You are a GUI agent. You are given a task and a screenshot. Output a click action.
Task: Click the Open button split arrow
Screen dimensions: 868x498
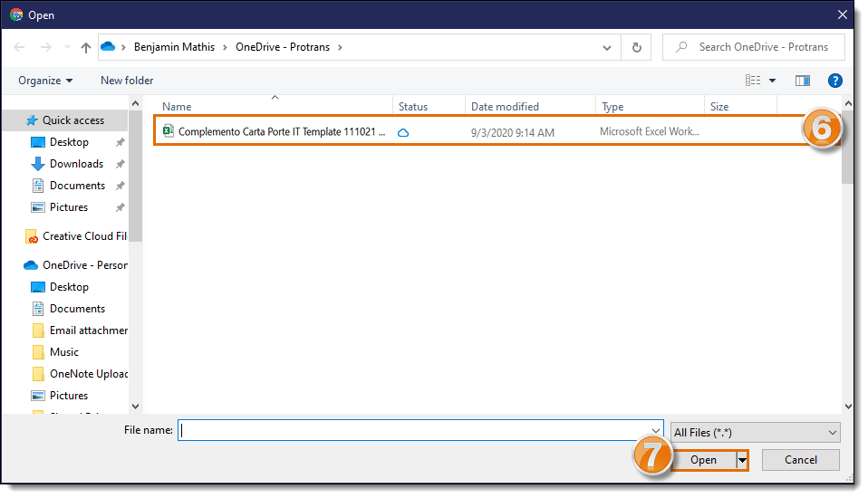click(x=743, y=460)
